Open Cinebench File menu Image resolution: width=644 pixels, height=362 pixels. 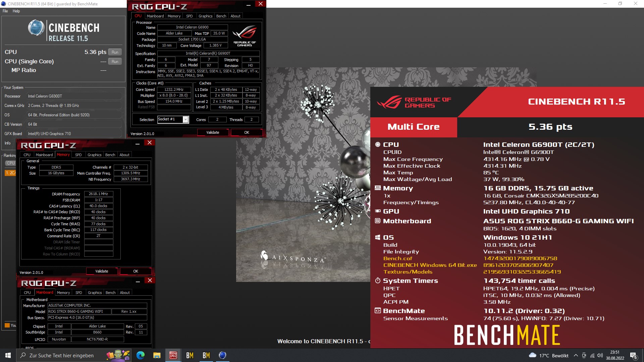coord(5,11)
